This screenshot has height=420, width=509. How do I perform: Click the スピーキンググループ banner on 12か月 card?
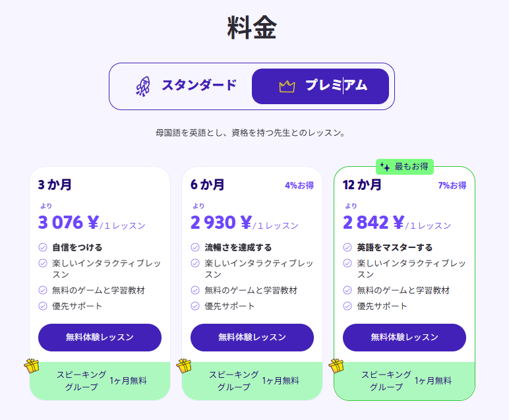click(x=404, y=380)
